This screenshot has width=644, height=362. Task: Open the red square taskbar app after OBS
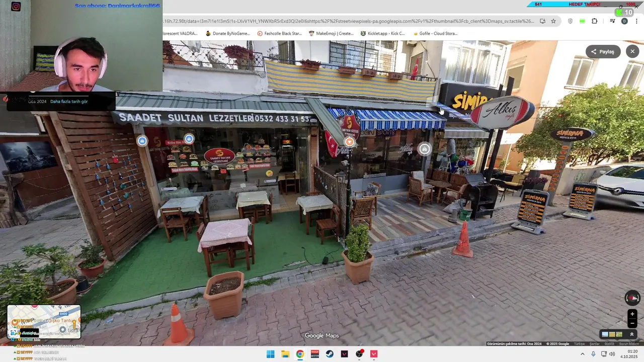point(374,354)
